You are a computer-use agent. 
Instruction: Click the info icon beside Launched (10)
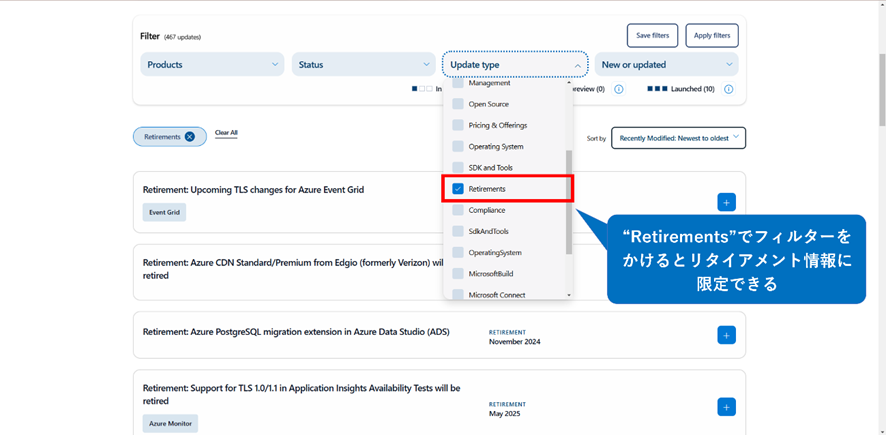pos(728,89)
